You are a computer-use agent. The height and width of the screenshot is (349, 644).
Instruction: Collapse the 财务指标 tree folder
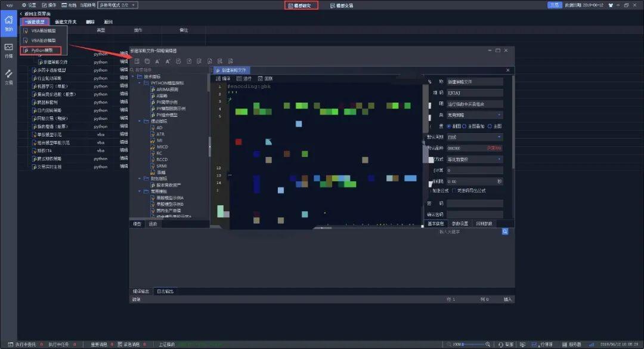pyautogui.click(x=140, y=179)
